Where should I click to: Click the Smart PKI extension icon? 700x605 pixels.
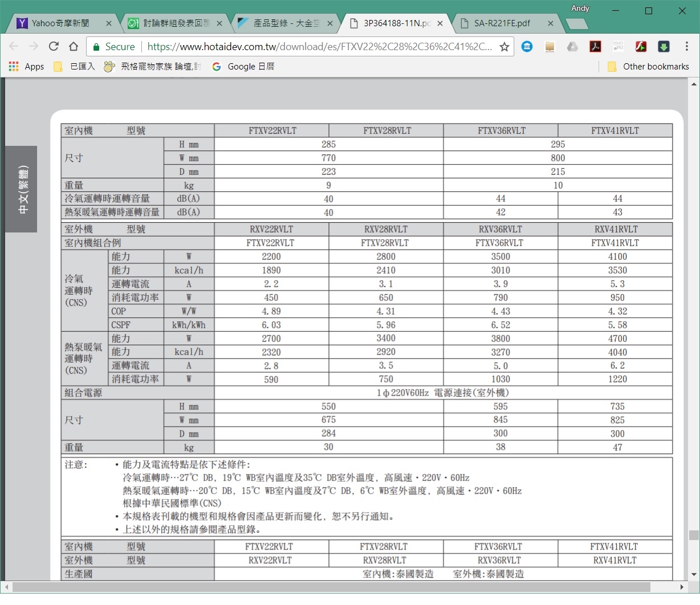click(x=618, y=47)
